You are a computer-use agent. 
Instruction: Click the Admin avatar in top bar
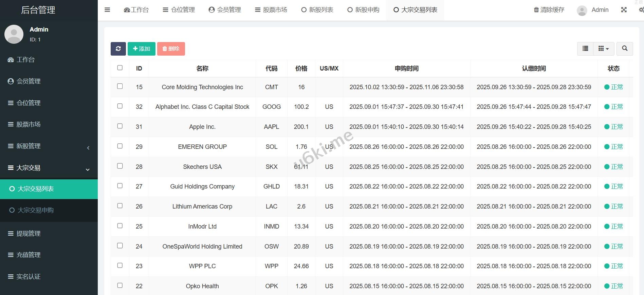[582, 11]
